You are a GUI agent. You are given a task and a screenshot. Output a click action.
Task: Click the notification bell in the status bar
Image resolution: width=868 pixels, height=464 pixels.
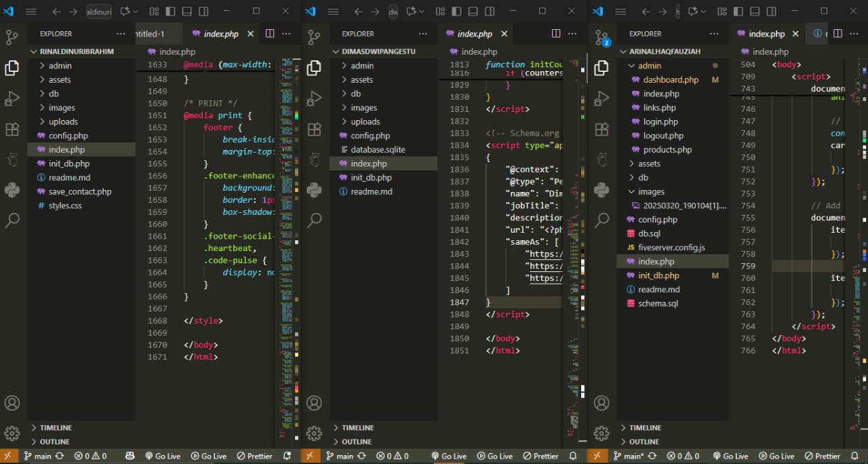pos(287,456)
